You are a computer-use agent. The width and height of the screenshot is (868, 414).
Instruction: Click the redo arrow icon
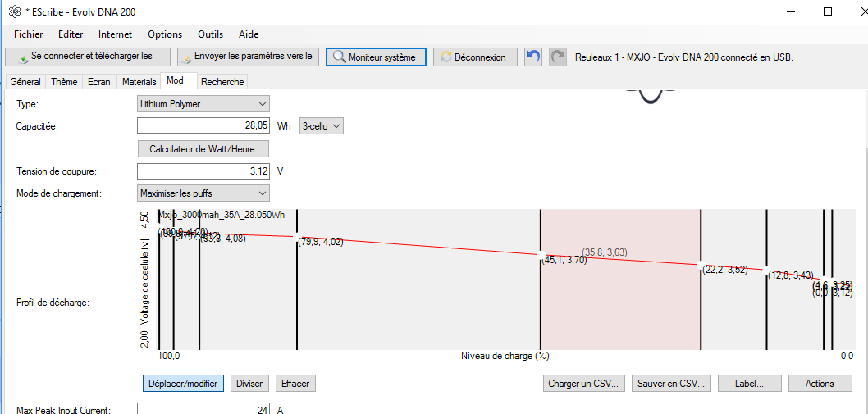558,57
